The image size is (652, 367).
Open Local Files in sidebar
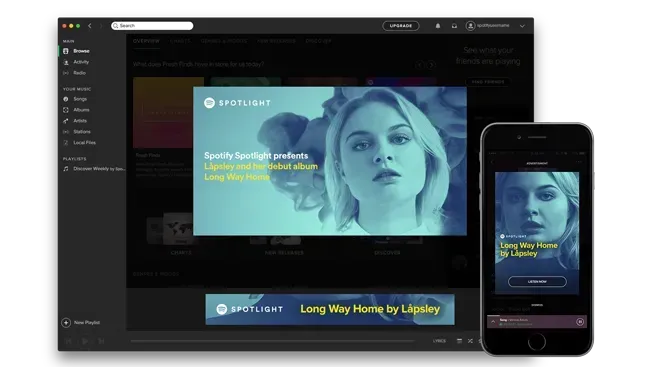(84, 143)
